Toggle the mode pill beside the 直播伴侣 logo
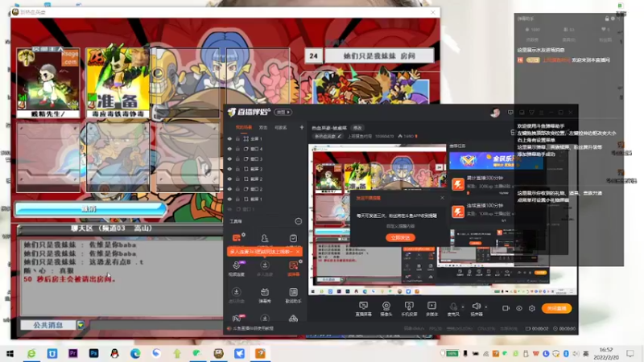The image size is (644, 362). point(283,112)
